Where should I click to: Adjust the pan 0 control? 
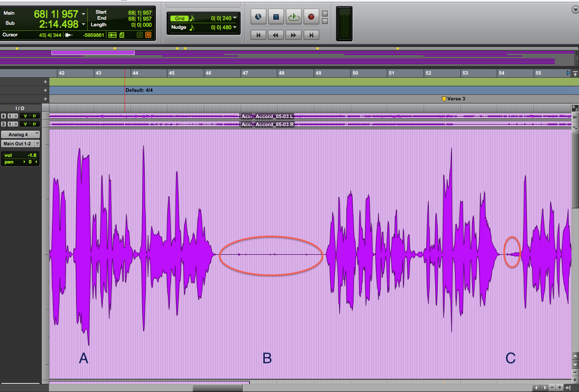[20, 162]
